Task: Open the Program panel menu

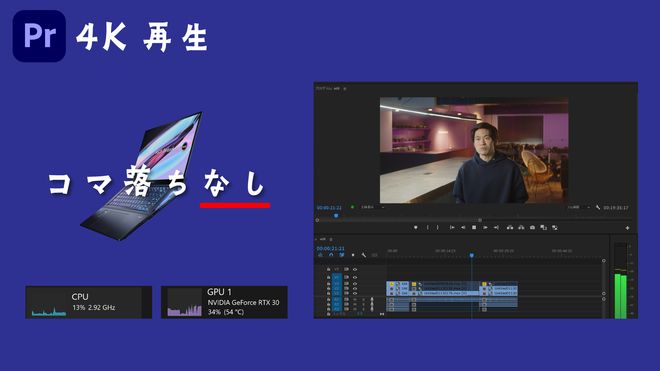Action: [345, 88]
